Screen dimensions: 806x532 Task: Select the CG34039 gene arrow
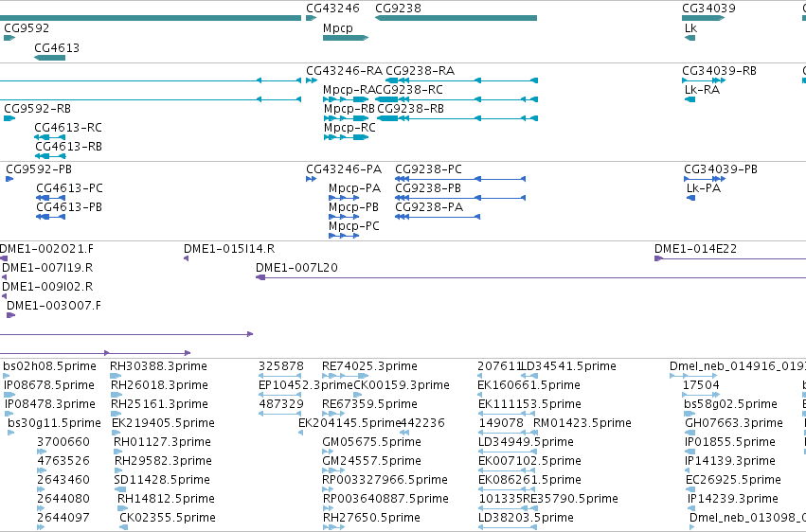(703, 18)
